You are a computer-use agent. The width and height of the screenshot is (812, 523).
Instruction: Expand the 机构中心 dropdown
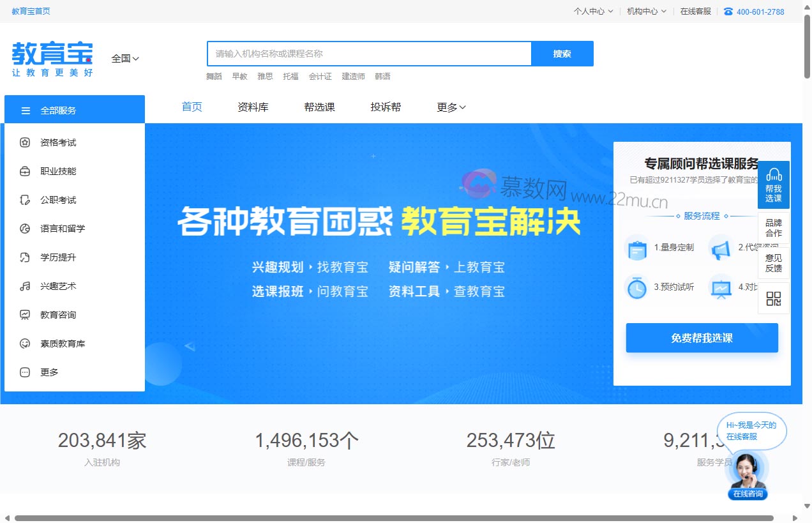pyautogui.click(x=646, y=11)
